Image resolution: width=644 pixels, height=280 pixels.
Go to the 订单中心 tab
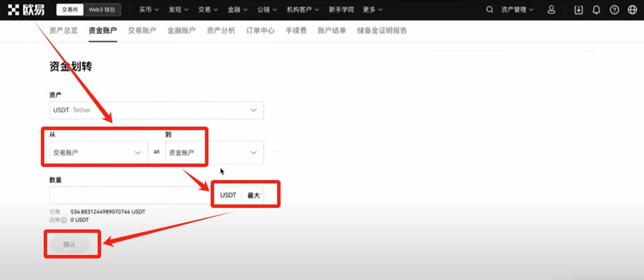[x=260, y=31]
